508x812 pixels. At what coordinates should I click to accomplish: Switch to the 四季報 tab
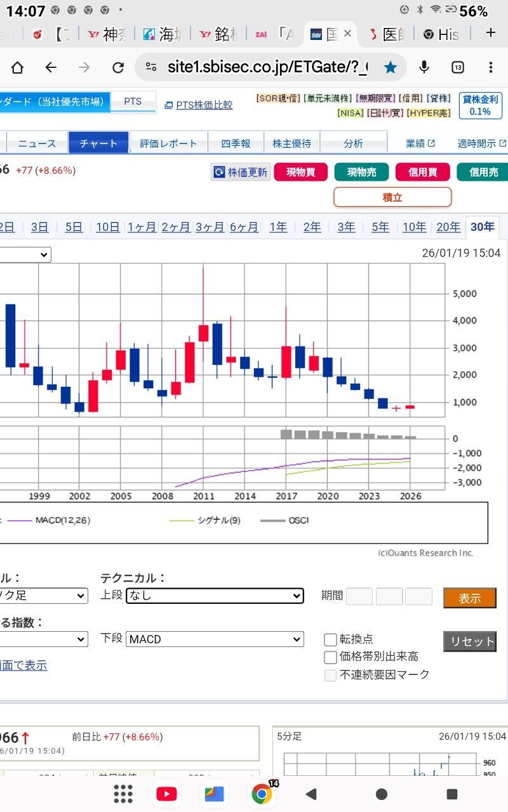point(236,143)
